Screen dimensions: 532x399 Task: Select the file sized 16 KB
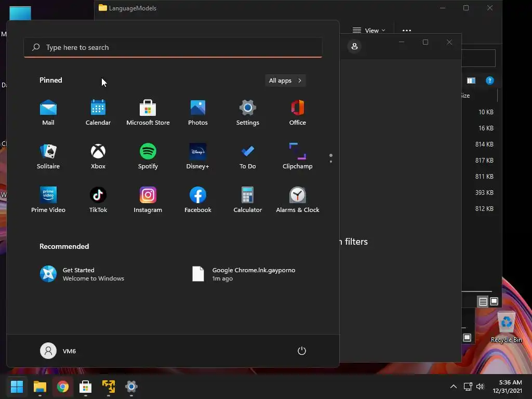(x=486, y=128)
